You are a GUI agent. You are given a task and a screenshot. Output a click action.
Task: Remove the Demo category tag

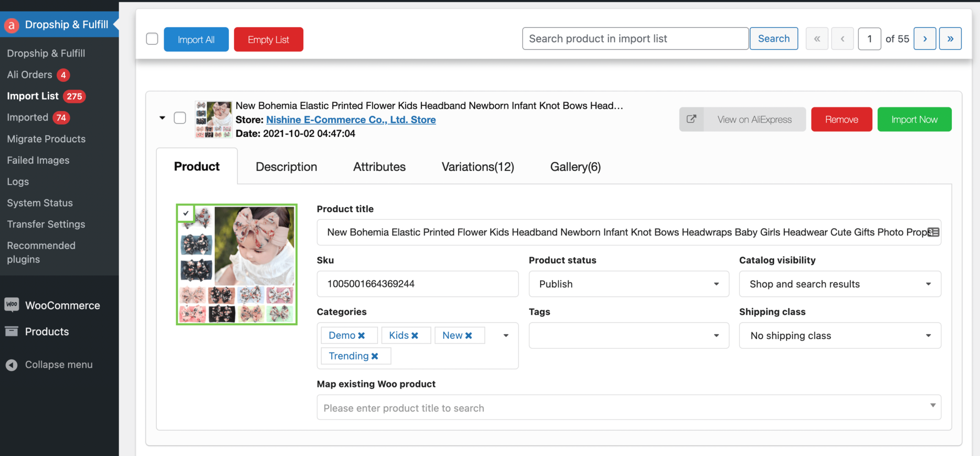(x=362, y=336)
